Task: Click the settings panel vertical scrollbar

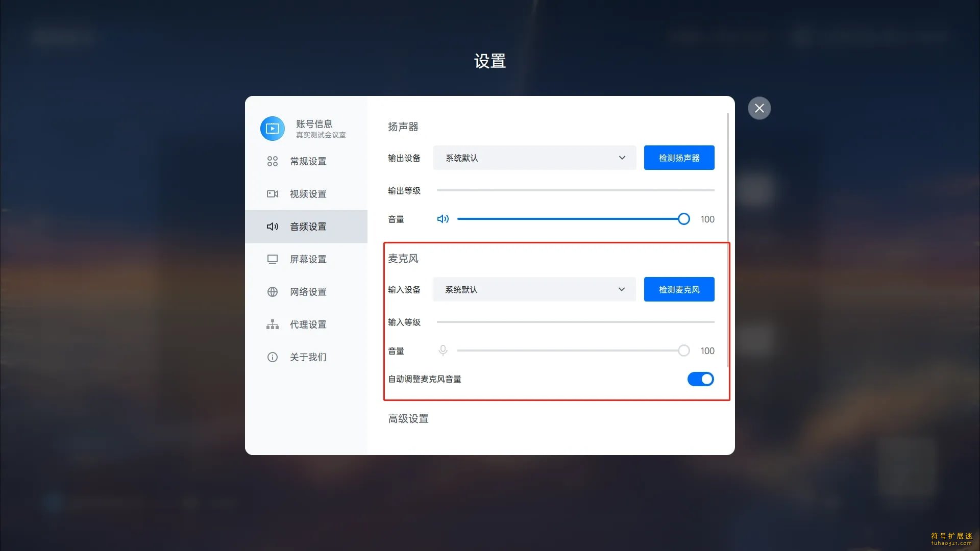Action: pyautogui.click(x=727, y=240)
